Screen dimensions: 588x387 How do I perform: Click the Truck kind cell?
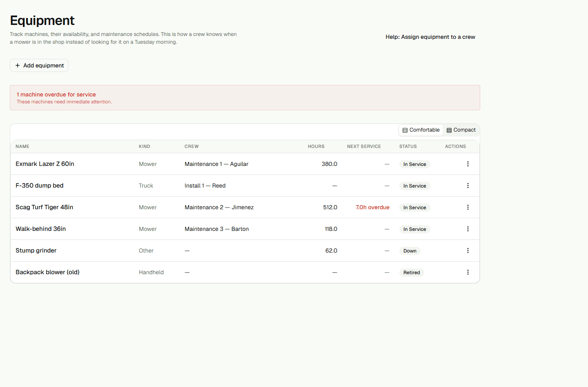146,186
